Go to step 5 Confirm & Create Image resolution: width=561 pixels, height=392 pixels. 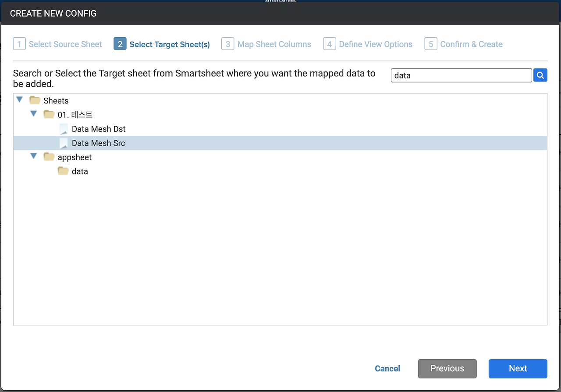464,44
